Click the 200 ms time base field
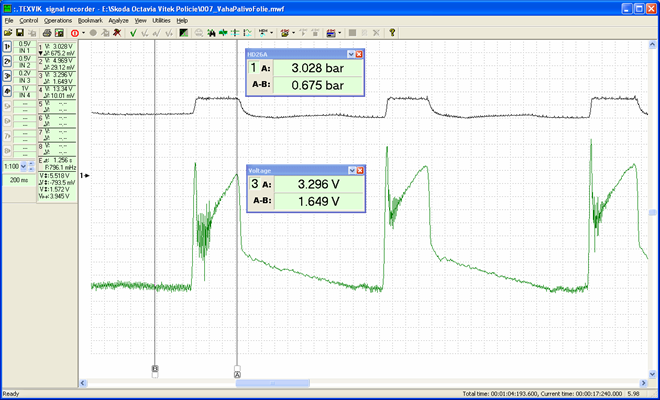 pos(19,180)
